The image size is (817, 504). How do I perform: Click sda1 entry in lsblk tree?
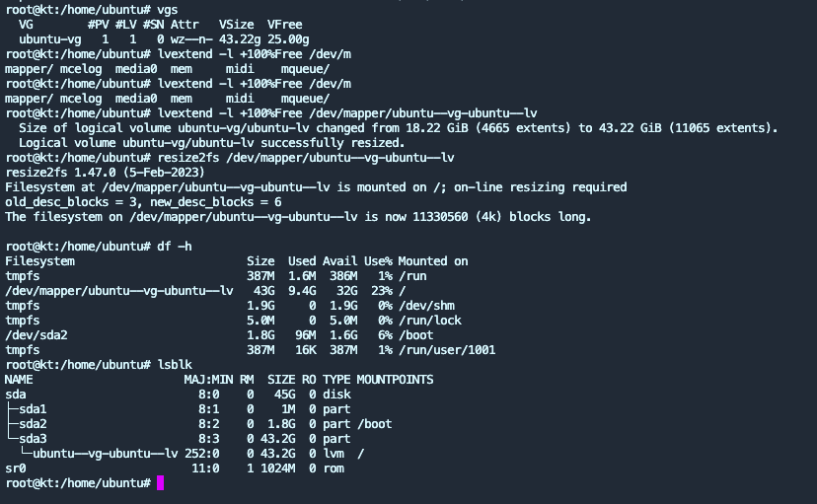33,409
